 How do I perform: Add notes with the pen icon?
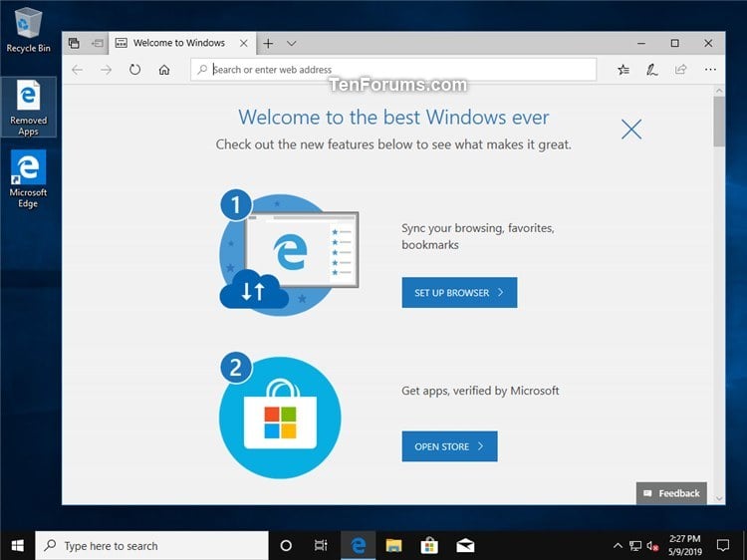[x=651, y=70]
